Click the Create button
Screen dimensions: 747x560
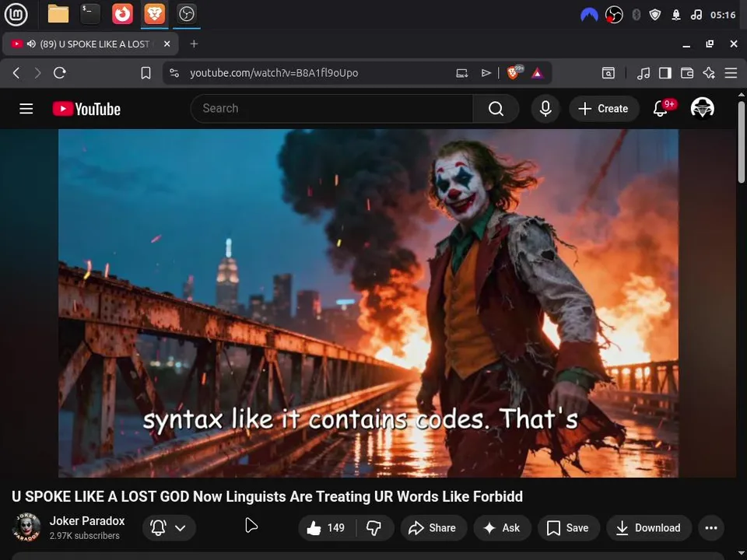point(604,109)
